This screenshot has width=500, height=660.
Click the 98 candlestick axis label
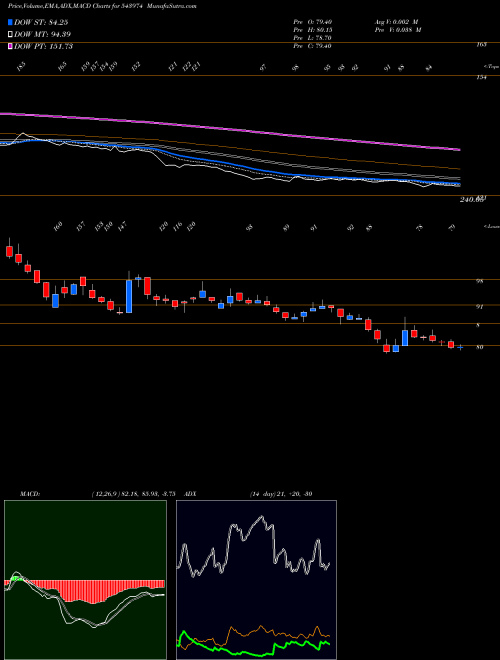[x=479, y=281]
